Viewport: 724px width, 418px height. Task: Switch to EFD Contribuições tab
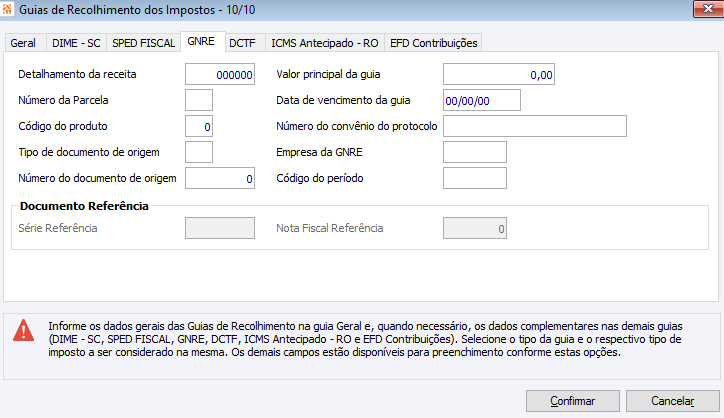tap(434, 43)
